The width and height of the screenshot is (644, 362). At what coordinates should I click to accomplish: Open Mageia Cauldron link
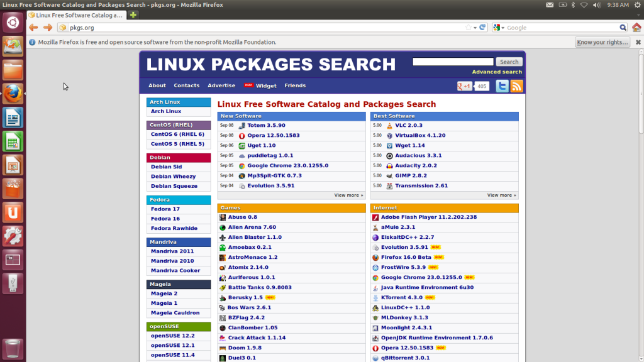click(175, 313)
